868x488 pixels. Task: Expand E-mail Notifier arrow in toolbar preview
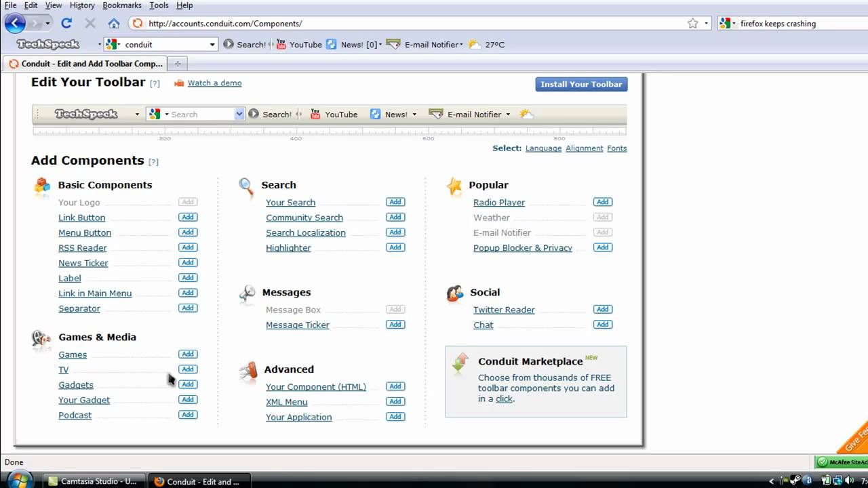508,115
